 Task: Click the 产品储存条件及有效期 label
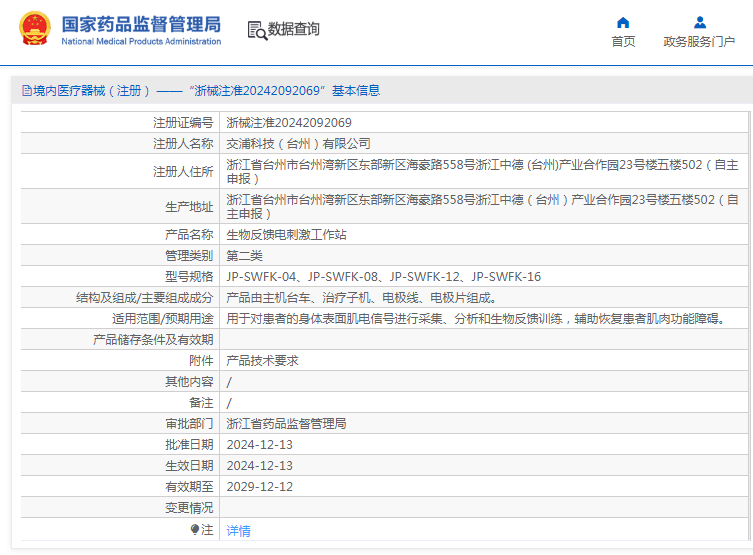(x=153, y=340)
